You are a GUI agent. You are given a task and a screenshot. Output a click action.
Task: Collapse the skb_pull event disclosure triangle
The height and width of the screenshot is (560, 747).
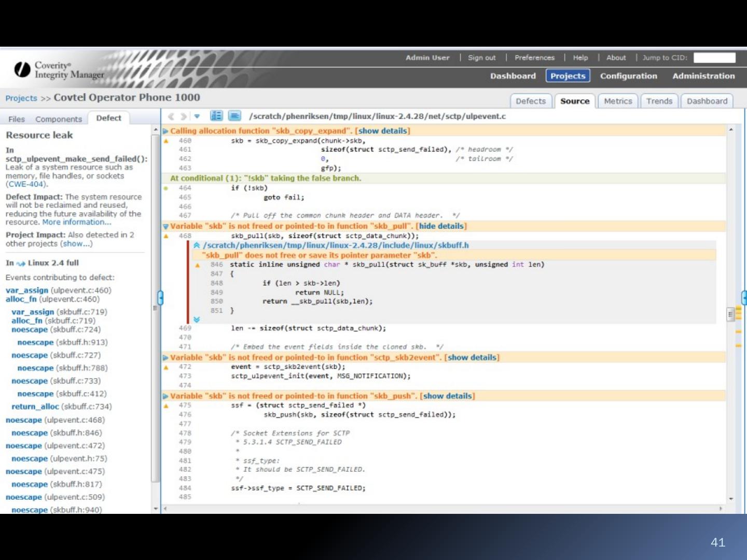166,227
